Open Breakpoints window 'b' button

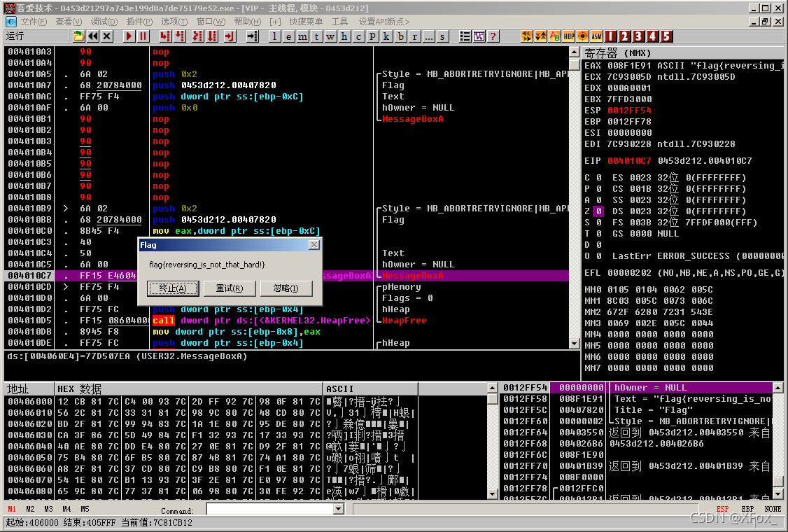(x=400, y=36)
